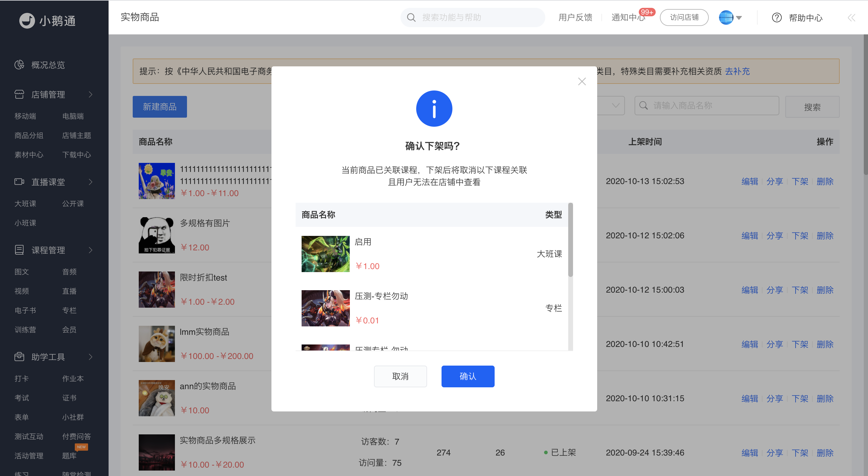Click the 限时折扣test product thumbnail
Image resolution: width=868 pixels, height=476 pixels.
[157, 290]
